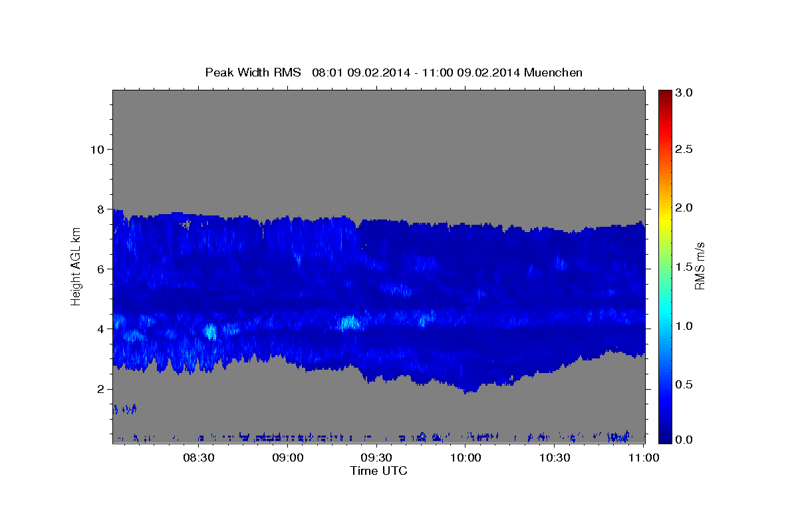Click the height axis label 8
798x532 pixels.
click(101, 209)
